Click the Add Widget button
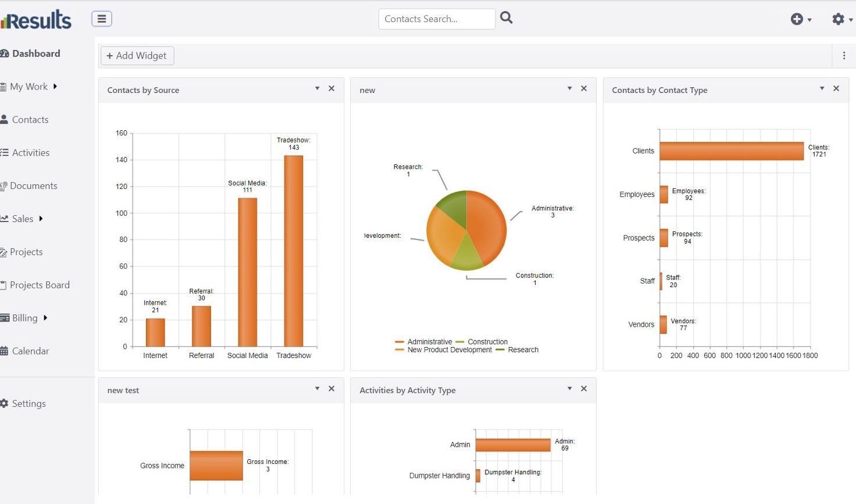Image resolution: width=856 pixels, height=504 pixels. (x=137, y=55)
